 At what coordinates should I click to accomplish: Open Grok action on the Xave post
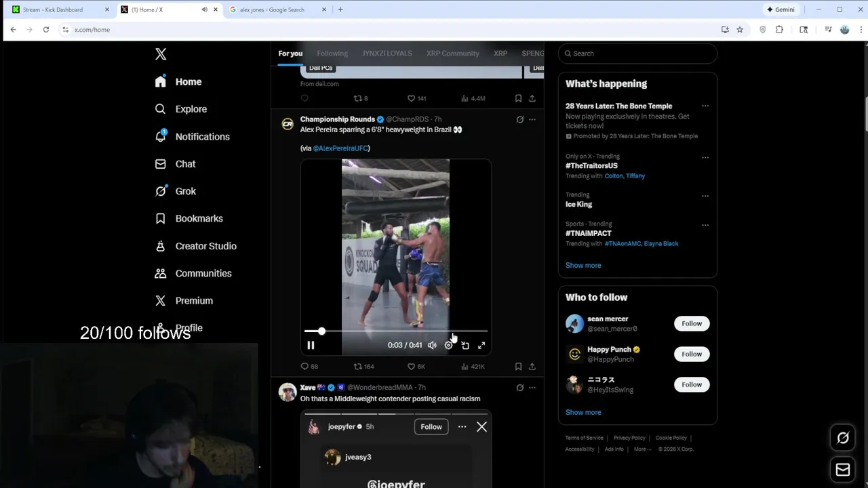(x=519, y=388)
